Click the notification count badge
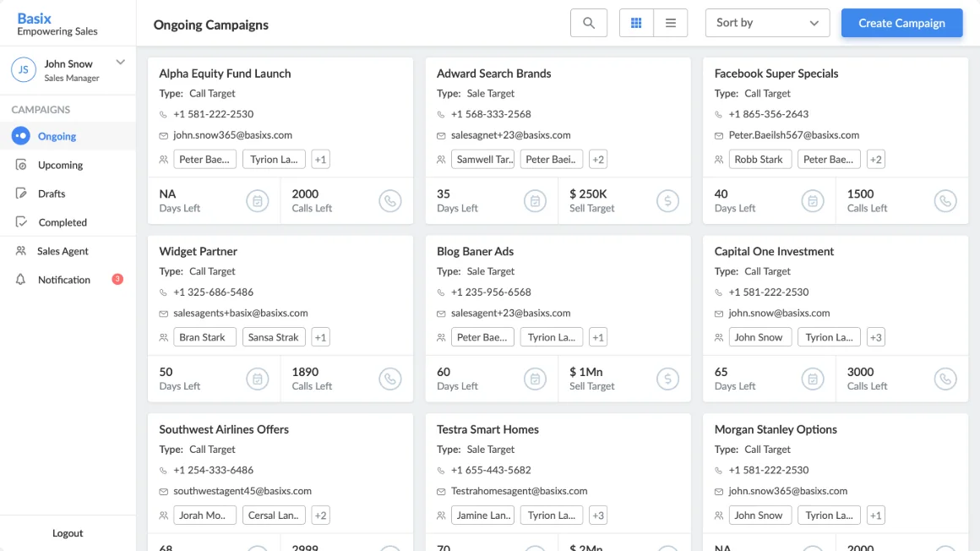Screen dimensions: 980x551 pyautogui.click(x=117, y=279)
